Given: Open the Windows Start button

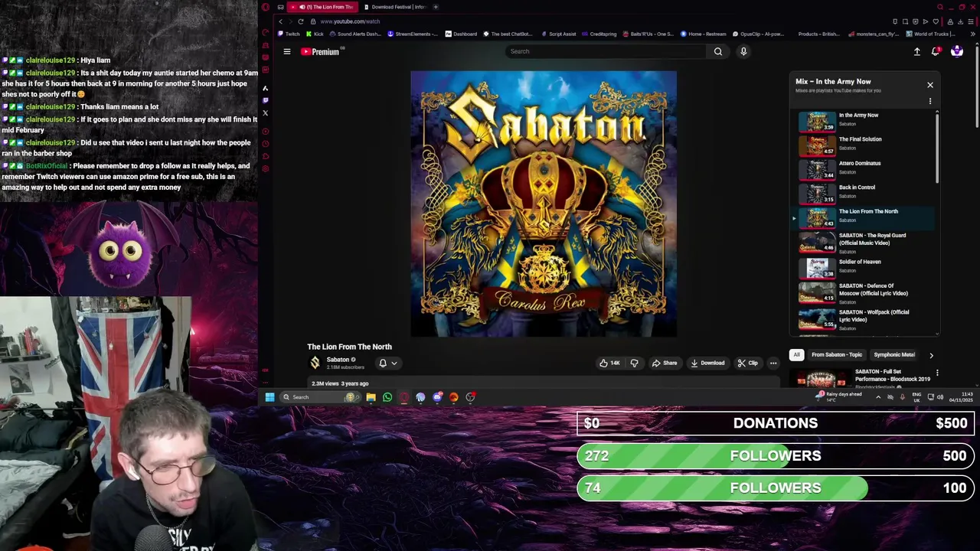Looking at the screenshot, I should pos(269,396).
